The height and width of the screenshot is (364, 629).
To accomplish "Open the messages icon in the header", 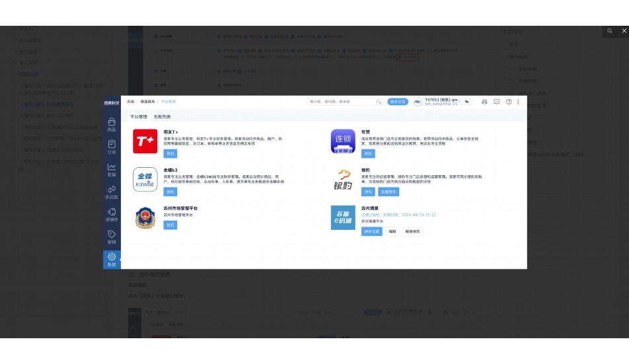I will click(x=497, y=102).
